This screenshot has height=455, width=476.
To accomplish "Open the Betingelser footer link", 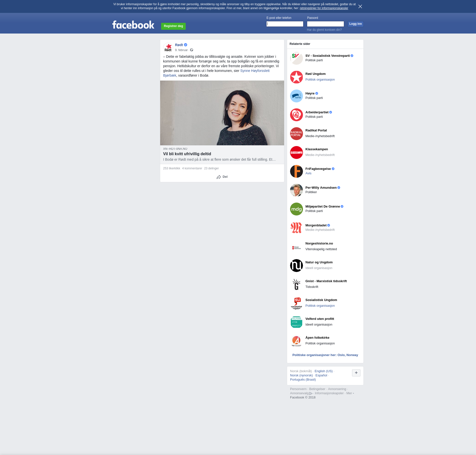I will coord(317,389).
